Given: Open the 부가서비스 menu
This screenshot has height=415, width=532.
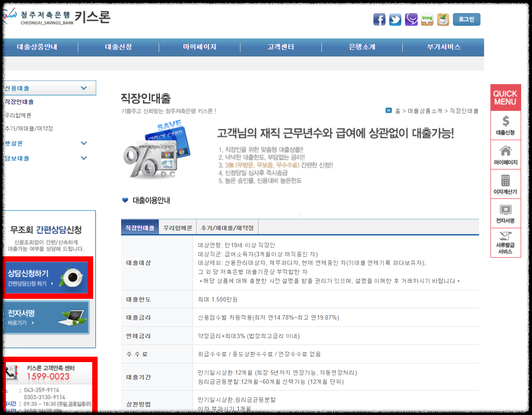Looking at the screenshot, I should click(444, 47).
